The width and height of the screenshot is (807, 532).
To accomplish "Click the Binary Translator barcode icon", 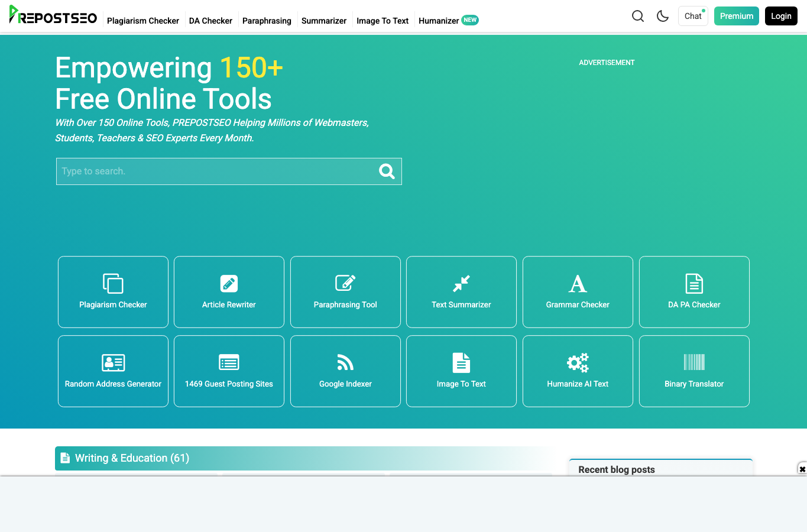I will (x=694, y=362).
